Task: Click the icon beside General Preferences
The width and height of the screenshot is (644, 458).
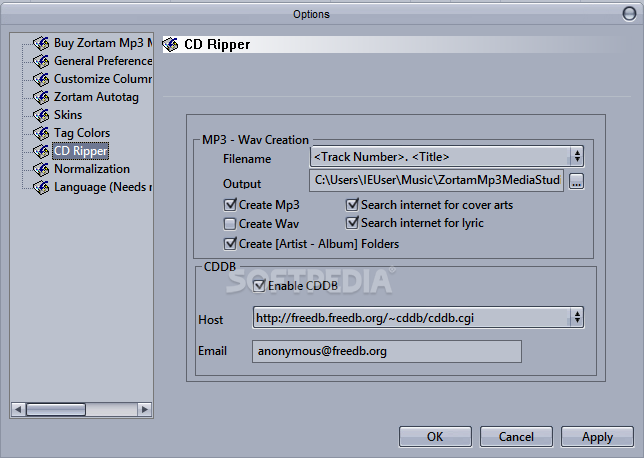Action: (41, 61)
